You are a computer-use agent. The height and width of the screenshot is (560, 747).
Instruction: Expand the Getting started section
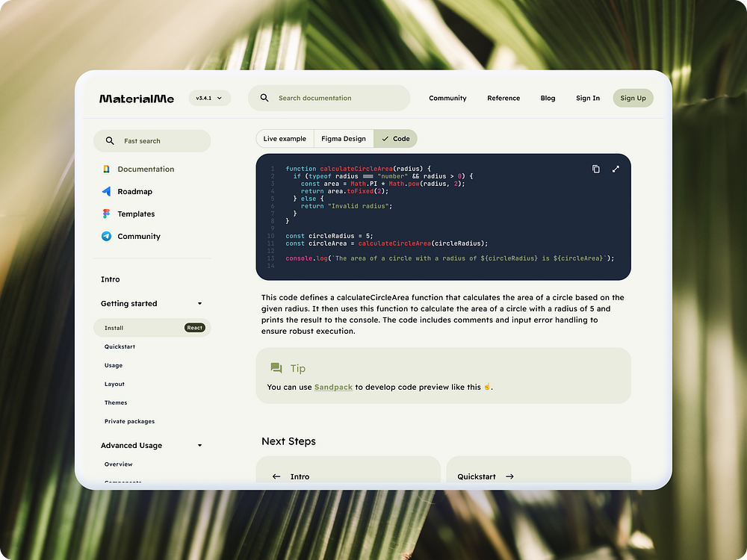199,303
